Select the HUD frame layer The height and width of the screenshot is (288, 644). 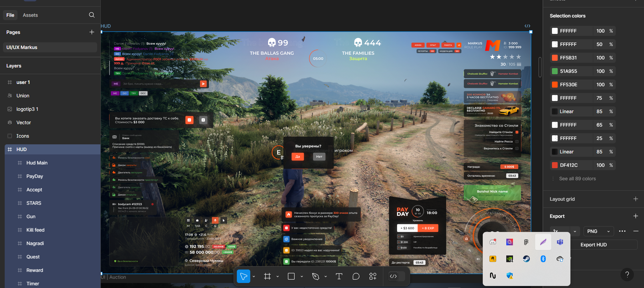pyautogui.click(x=53, y=149)
